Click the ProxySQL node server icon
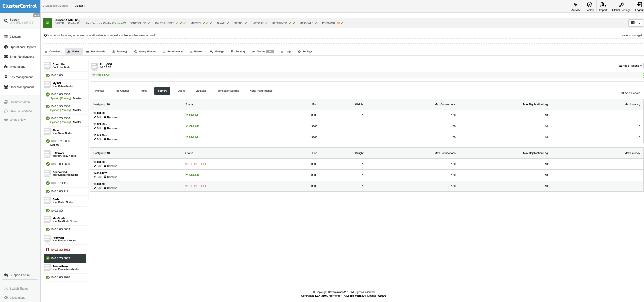644x302 pixels. point(94,66)
